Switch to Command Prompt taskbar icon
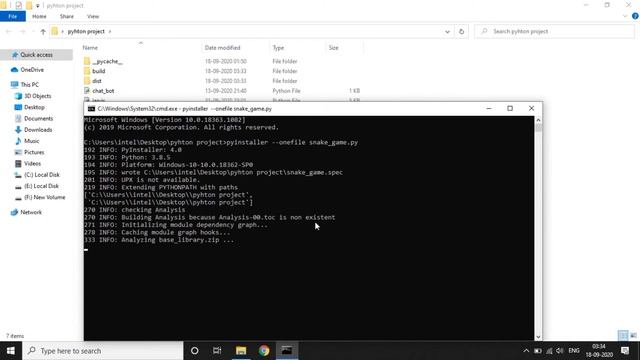Screen dimensions: 640x360 (x=287, y=351)
